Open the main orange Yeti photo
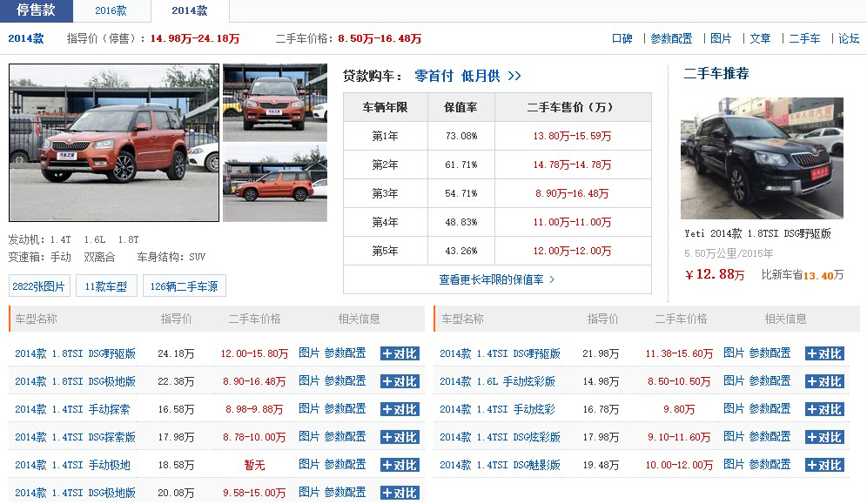The image size is (867, 504). [x=112, y=142]
